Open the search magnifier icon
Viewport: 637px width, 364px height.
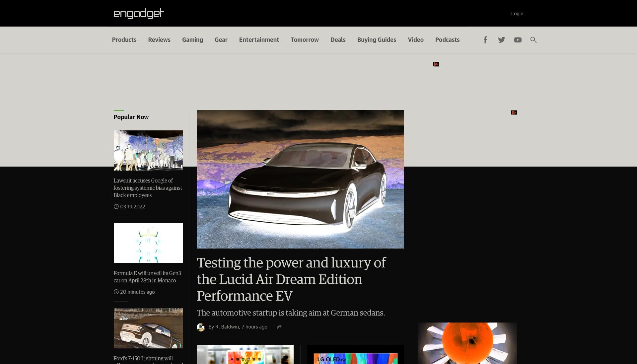click(x=533, y=40)
